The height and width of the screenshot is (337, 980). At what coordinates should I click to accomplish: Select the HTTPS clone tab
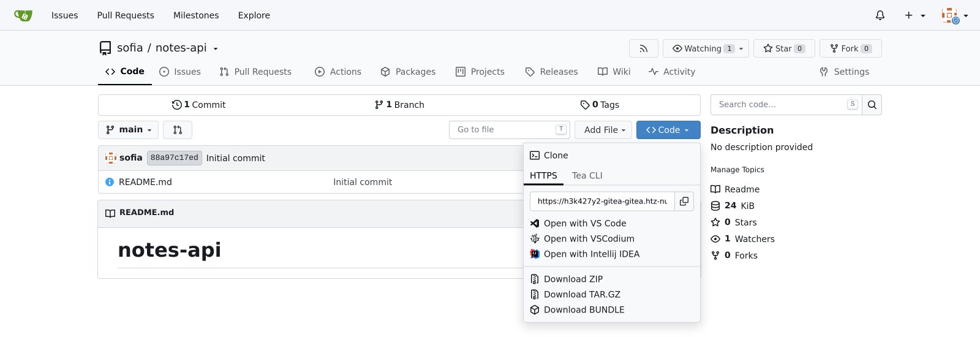(543, 176)
